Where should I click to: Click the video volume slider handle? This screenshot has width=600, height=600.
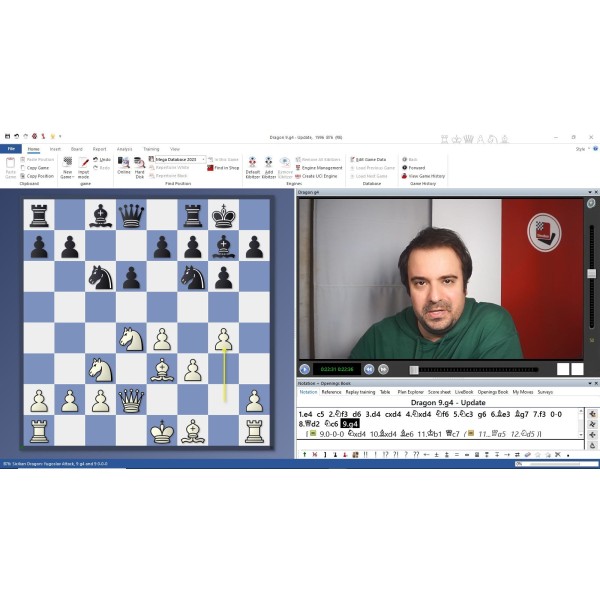pos(592,273)
